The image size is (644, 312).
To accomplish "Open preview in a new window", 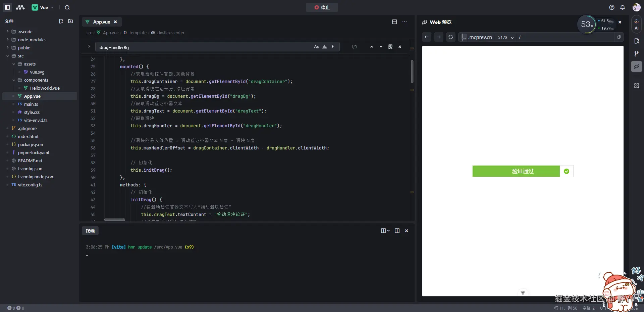I will (619, 37).
